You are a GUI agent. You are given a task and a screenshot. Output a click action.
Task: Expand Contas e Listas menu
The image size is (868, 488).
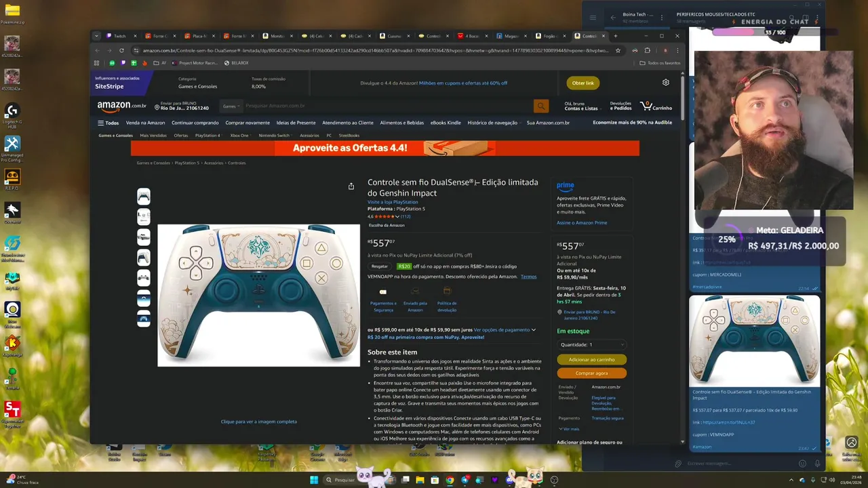pos(581,106)
